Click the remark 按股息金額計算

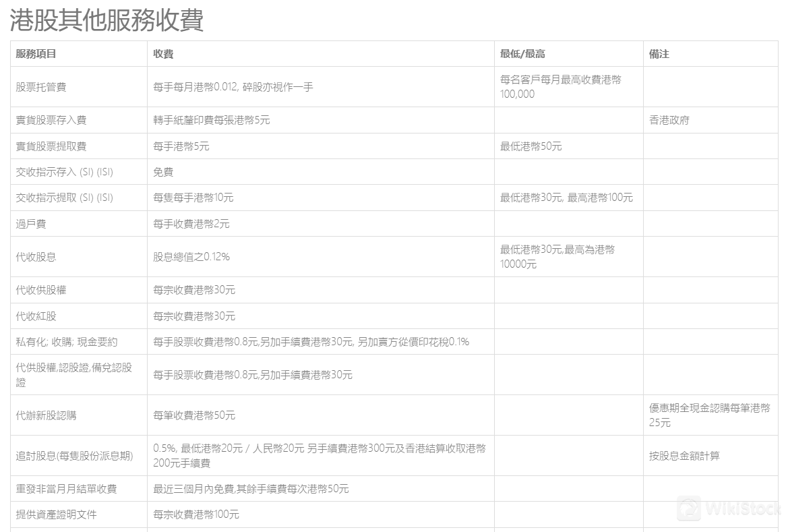pos(684,456)
